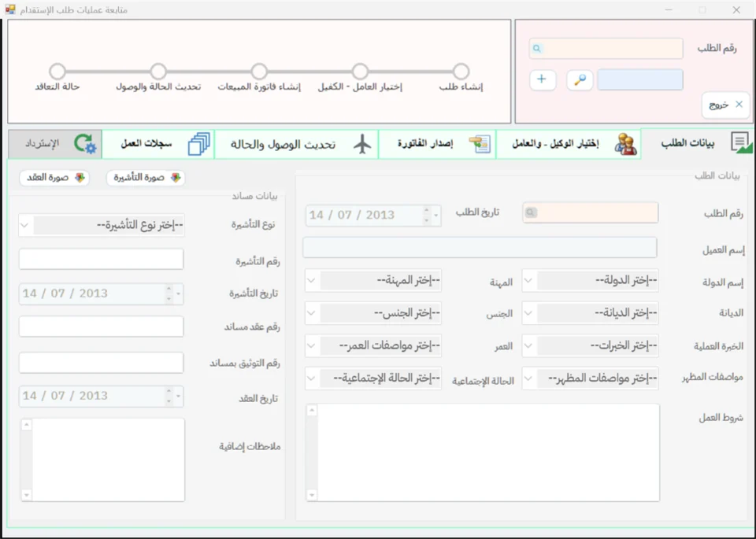This screenshot has height=539, width=756.
Task: Click the stacked pages icon on سجلات العمل tab
Action: 199,143
